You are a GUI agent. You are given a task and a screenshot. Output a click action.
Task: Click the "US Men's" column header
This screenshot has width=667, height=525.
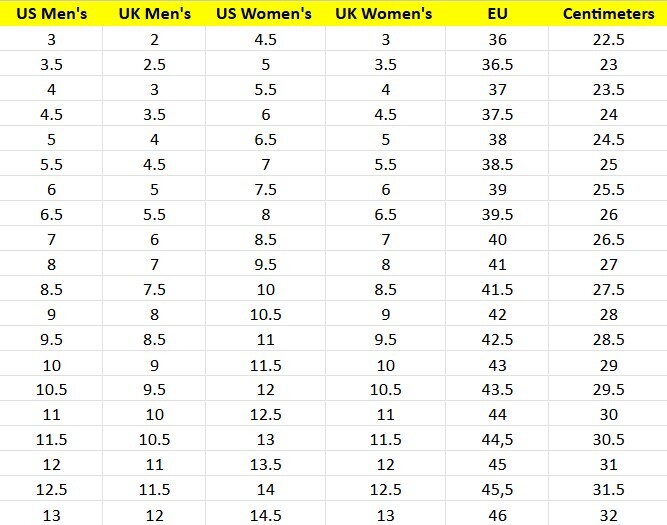click(52, 14)
